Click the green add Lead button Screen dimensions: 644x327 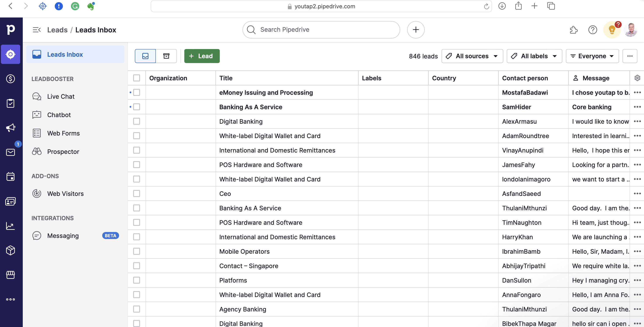click(x=202, y=56)
